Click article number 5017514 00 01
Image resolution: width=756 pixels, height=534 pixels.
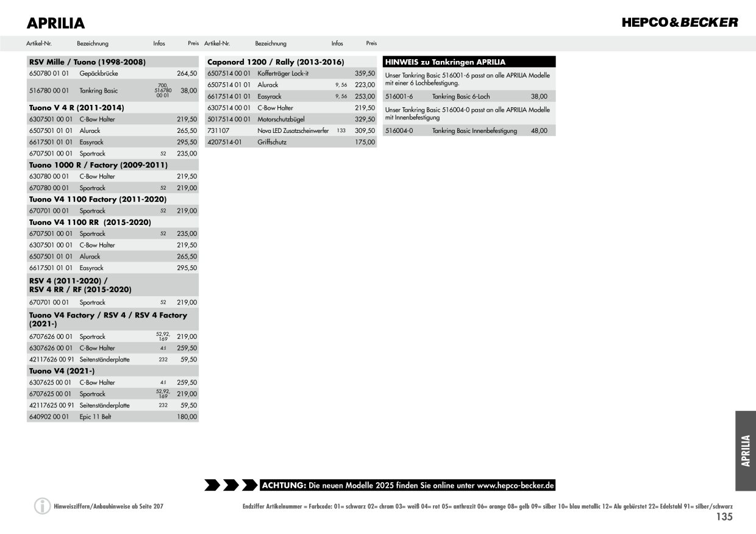(229, 119)
